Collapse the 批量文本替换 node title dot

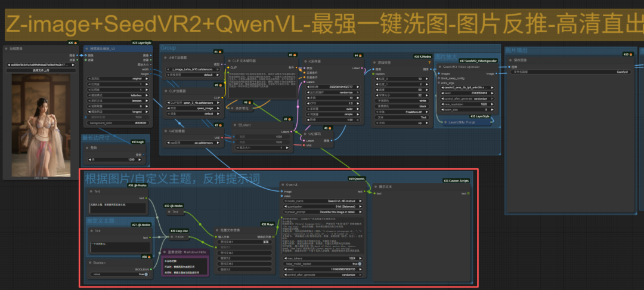click(x=218, y=230)
